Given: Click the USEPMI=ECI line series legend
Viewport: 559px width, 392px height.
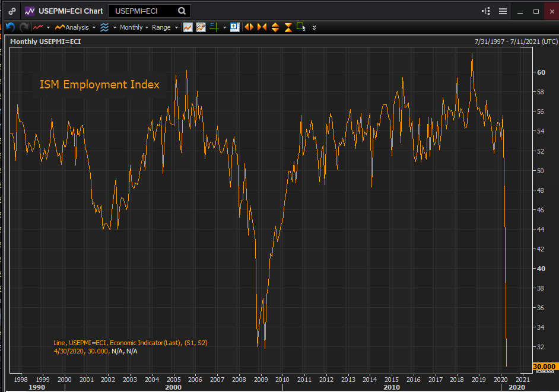Looking at the screenshot, I should click(x=130, y=343).
